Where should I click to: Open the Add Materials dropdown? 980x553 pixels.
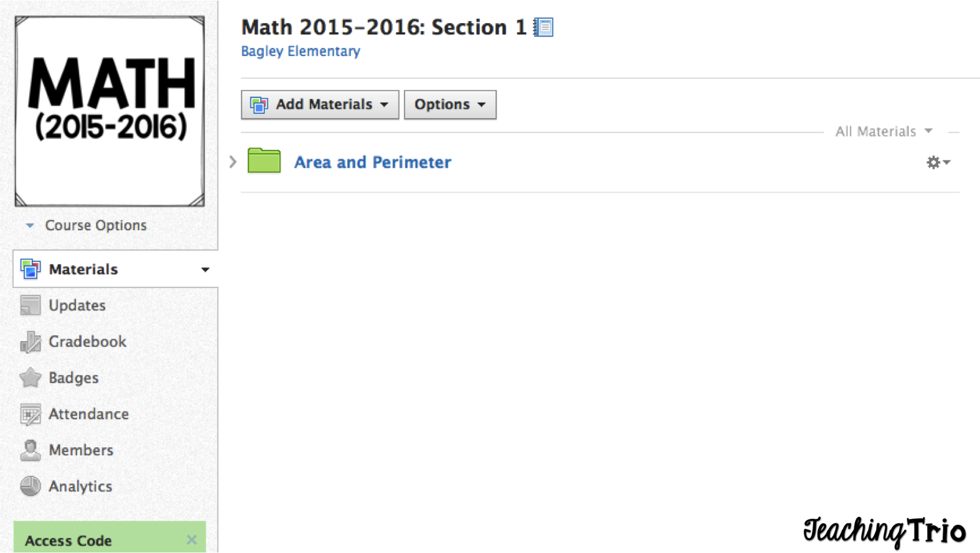point(320,105)
